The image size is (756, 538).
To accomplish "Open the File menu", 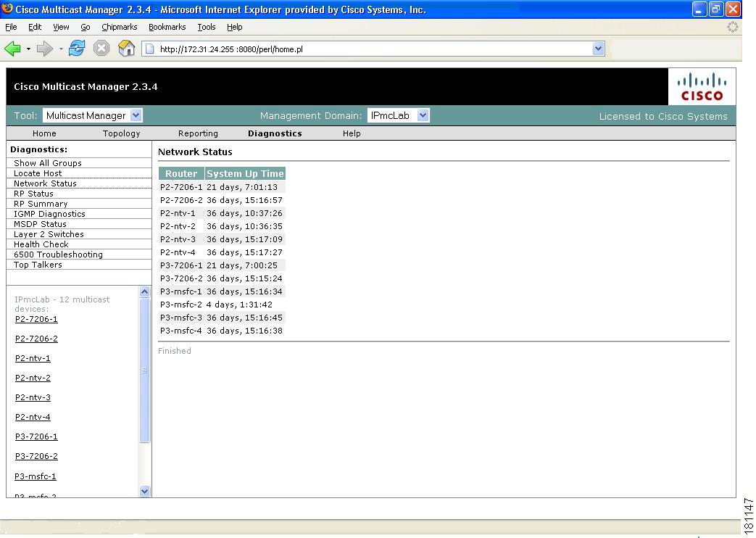I will coord(11,27).
